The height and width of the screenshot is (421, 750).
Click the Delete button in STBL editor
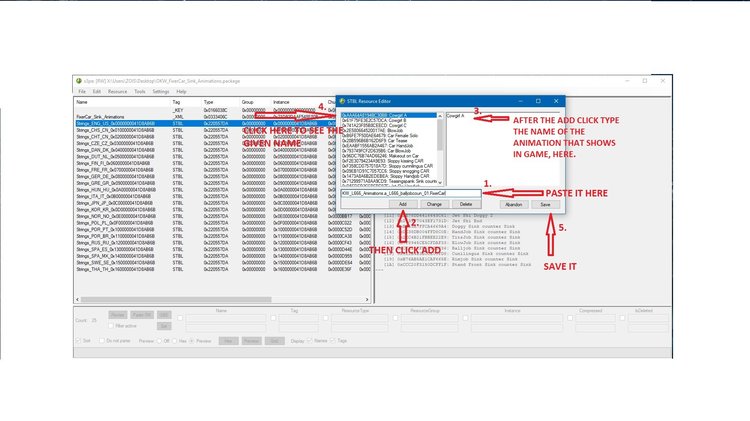coord(466,204)
